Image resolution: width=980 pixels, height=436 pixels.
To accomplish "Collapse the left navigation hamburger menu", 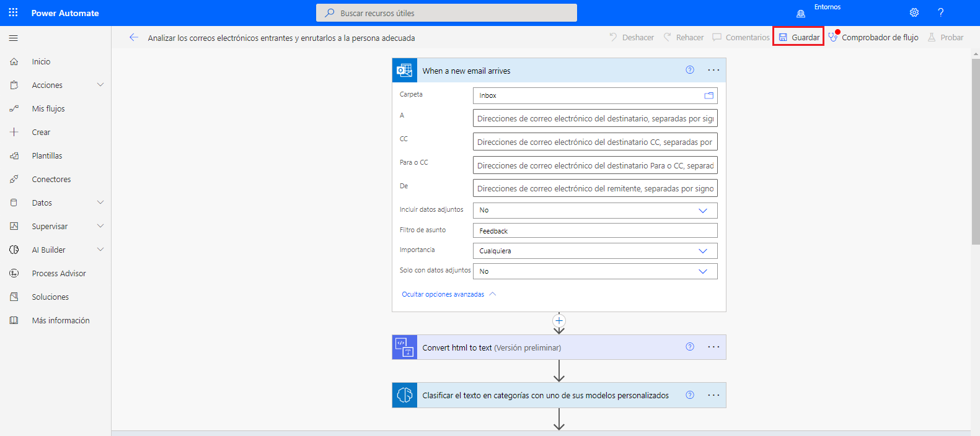I will pos(13,38).
